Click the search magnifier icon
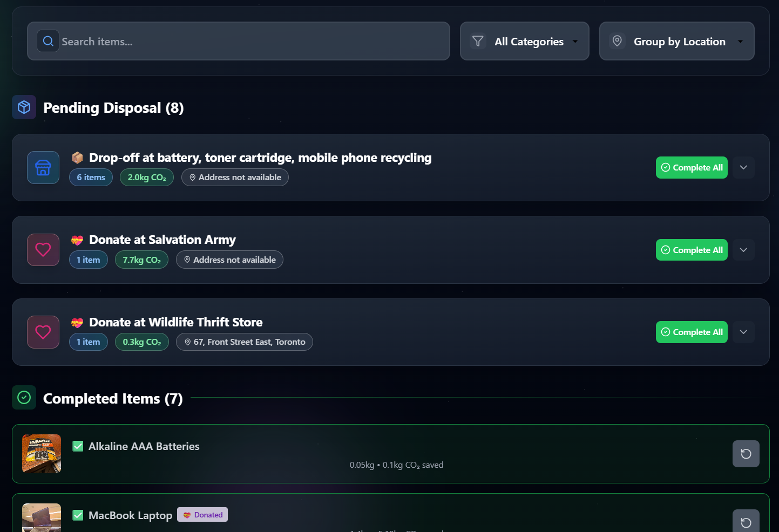This screenshot has width=779, height=532. coord(48,40)
